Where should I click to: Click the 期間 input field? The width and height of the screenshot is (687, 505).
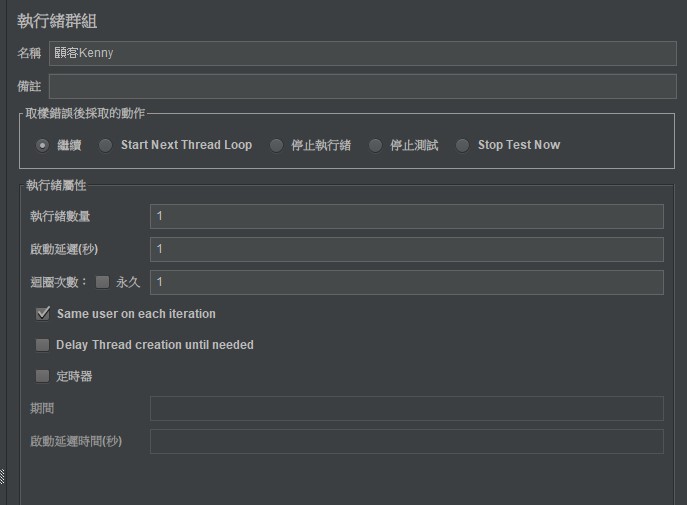tap(406, 409)
